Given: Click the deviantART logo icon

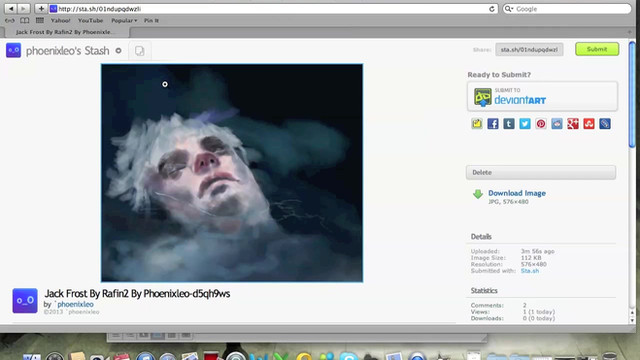Looking at the screenshot, I should 483,97.
